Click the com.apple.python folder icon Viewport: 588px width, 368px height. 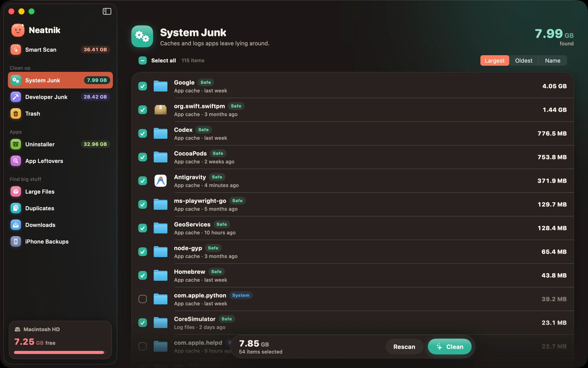point(161,299)
